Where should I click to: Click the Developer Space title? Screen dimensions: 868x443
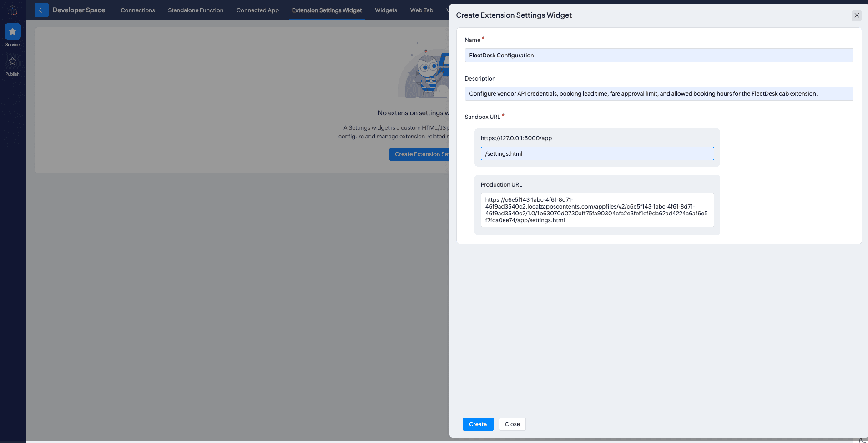pos(79,10)
